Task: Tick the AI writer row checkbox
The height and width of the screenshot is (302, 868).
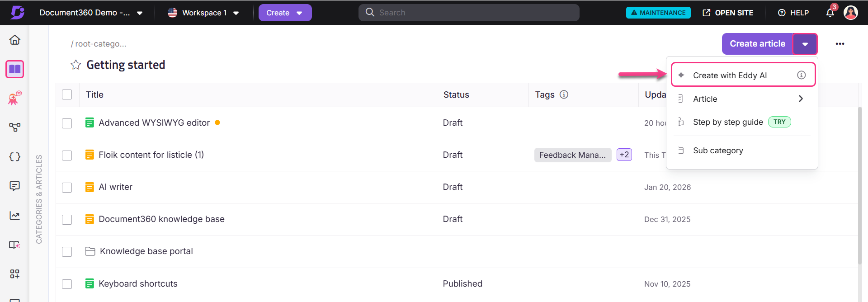Action: pos(67,187)
